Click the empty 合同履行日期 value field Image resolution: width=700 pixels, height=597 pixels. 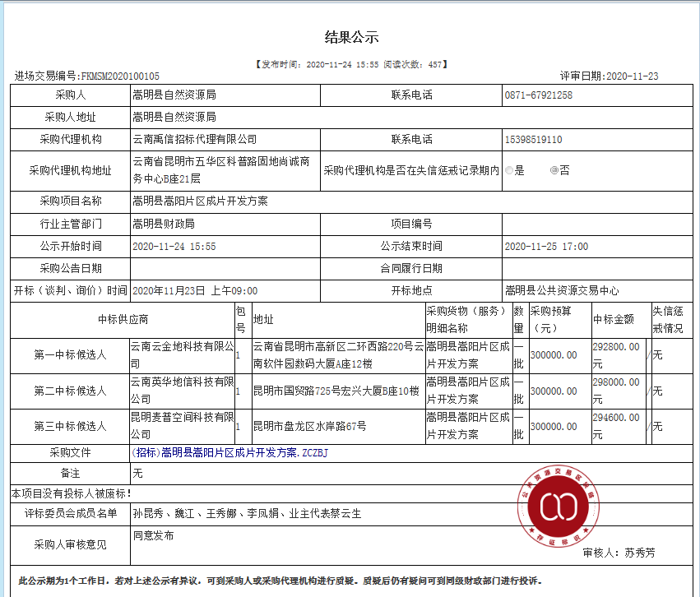(597, 269)
